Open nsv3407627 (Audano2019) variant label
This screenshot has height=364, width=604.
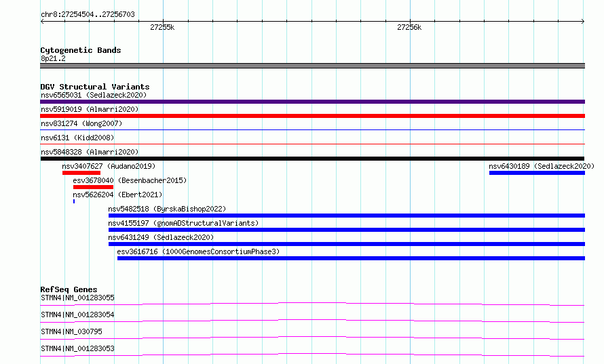click(109, 166)
